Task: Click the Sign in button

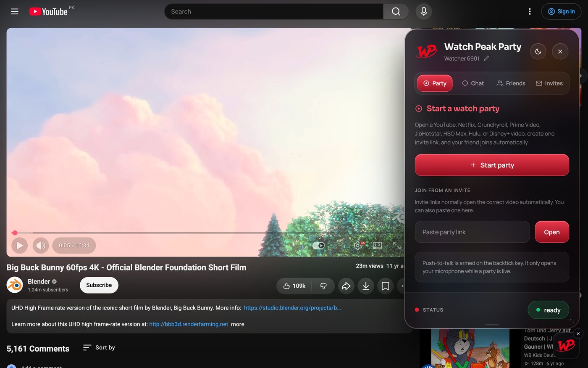Action: [561, 11]
